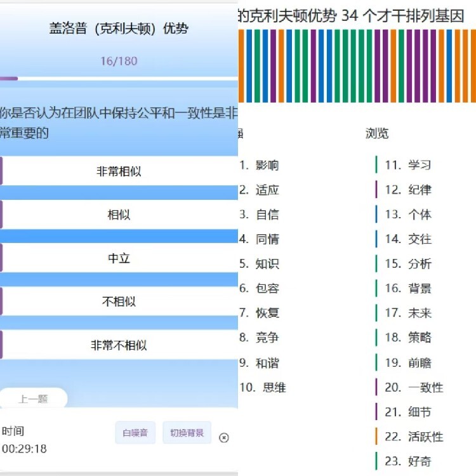Select strength 1. 影响
Screen dimensions: 476x476
tap(259, 165)
